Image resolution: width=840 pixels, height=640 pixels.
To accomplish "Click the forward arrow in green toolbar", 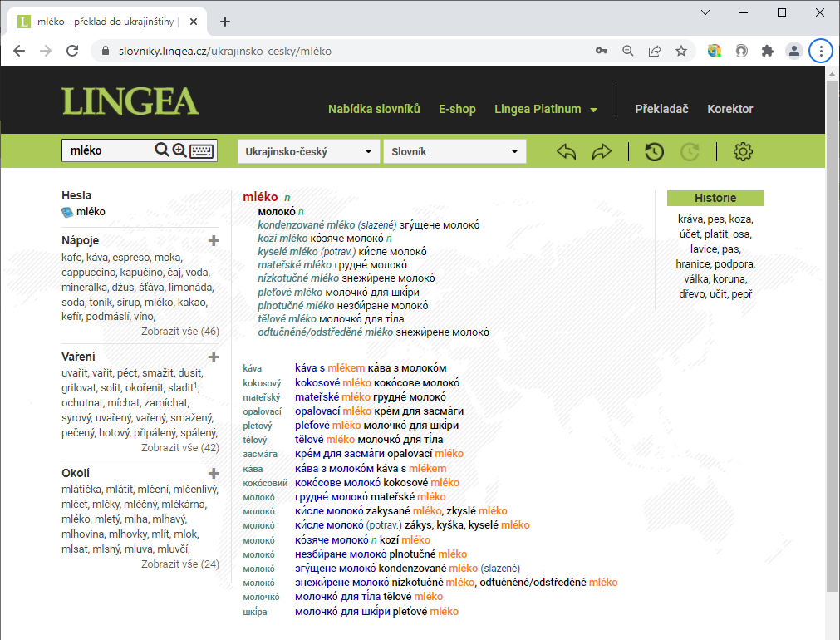I will tap(602, 152).
